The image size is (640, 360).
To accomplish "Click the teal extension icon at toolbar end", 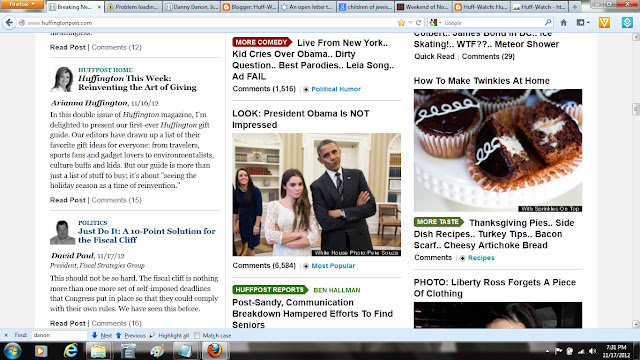I will pos(627,23).
